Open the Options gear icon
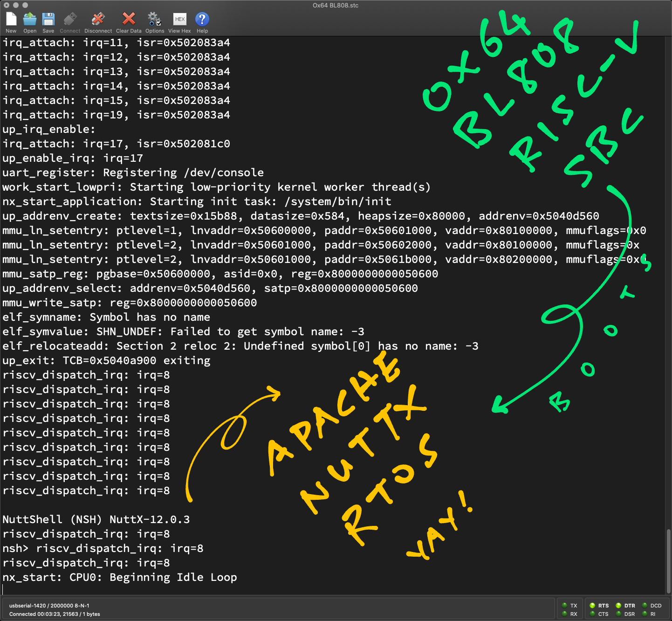672x621 pixels. [x=154, y=19]
